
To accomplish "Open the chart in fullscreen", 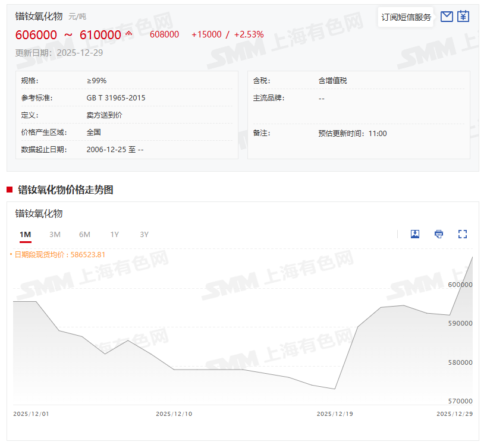I will click(x=463, y=234).
